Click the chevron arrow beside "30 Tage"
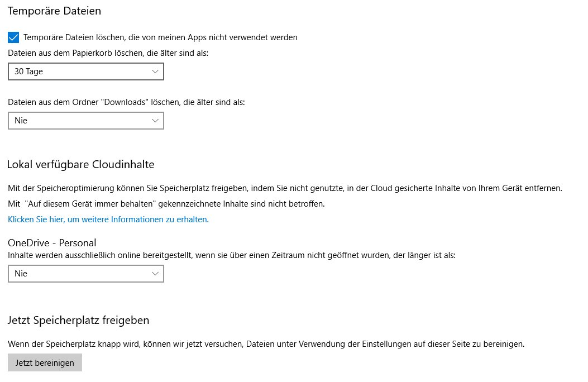Viewport: 588px width, 382px height. [155, 71]
